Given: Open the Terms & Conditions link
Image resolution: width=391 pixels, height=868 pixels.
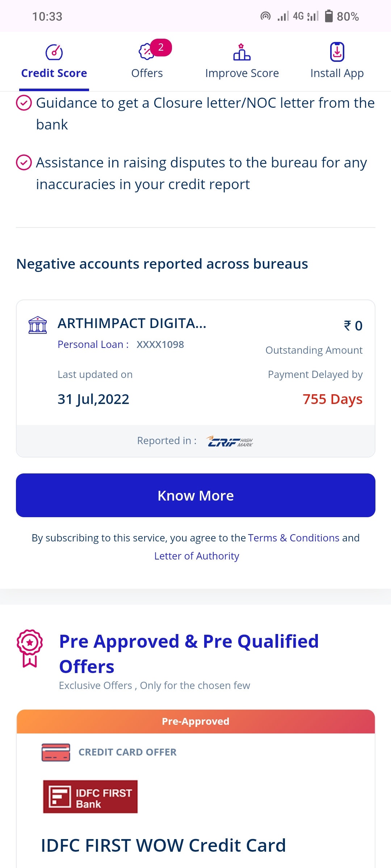Looking at the screenshot, I should tap(294, 538).
